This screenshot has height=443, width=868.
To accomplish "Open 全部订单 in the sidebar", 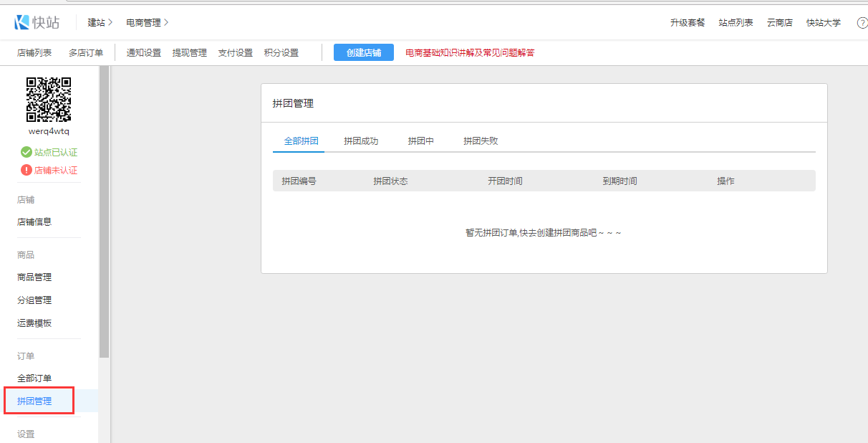I will click(34, 378).
